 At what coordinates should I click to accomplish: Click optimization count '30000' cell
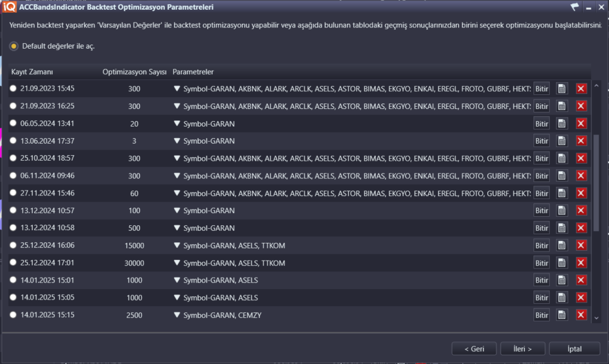pos(134,263)
